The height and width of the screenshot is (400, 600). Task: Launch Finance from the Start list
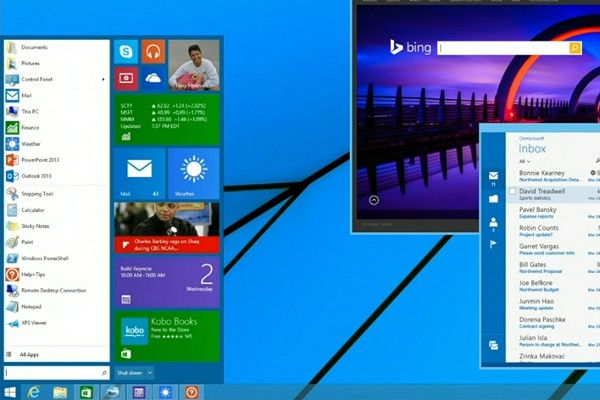(57, 128)
